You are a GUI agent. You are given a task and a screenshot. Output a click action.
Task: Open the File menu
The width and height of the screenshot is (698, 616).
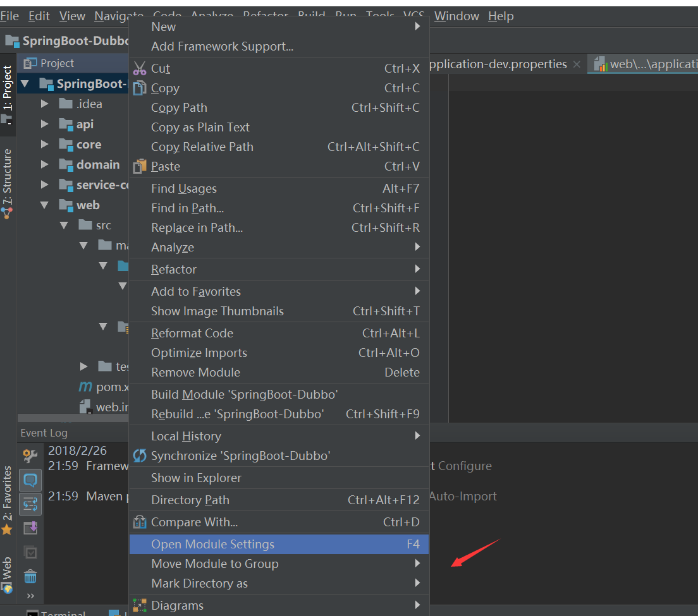click(x=10, y=16)
